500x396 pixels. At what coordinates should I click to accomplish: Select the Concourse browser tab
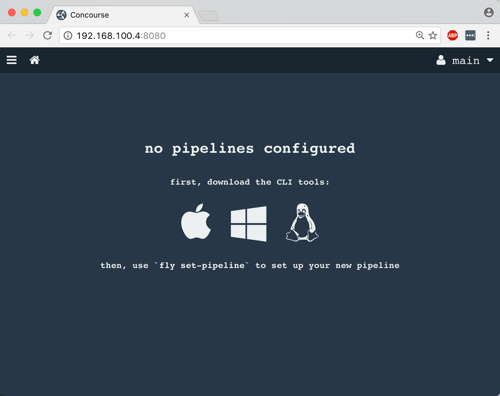click(123, 15)
